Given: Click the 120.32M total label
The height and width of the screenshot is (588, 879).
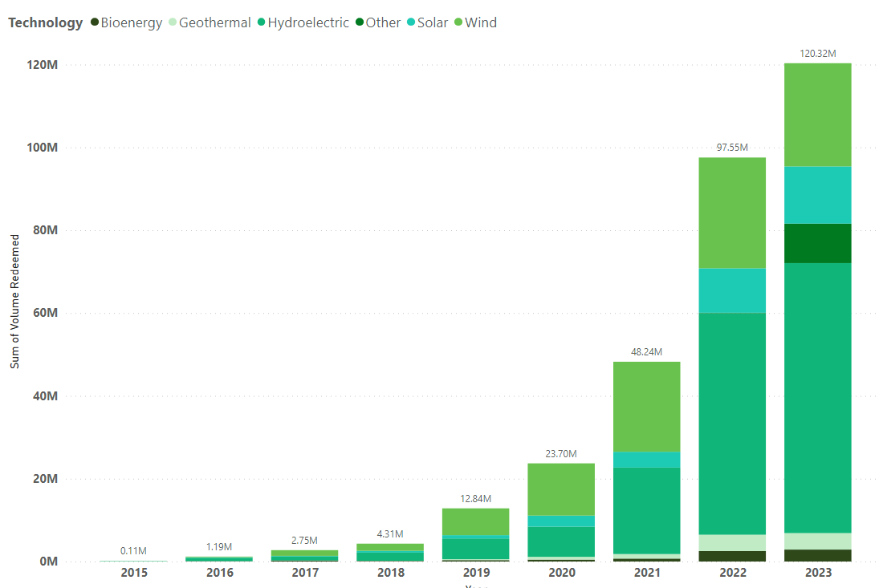Looking at the screenshot, I should [817, 54].
